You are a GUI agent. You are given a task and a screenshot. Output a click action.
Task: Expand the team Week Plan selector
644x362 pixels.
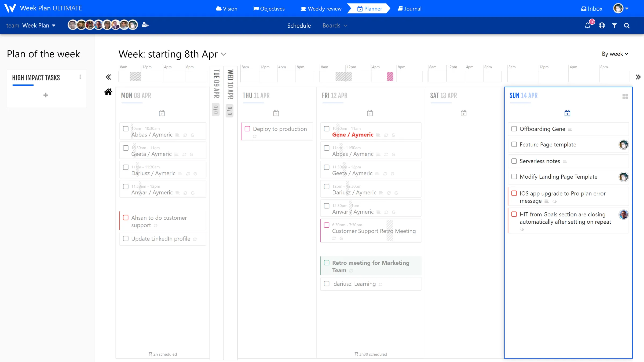coord(54,25)
